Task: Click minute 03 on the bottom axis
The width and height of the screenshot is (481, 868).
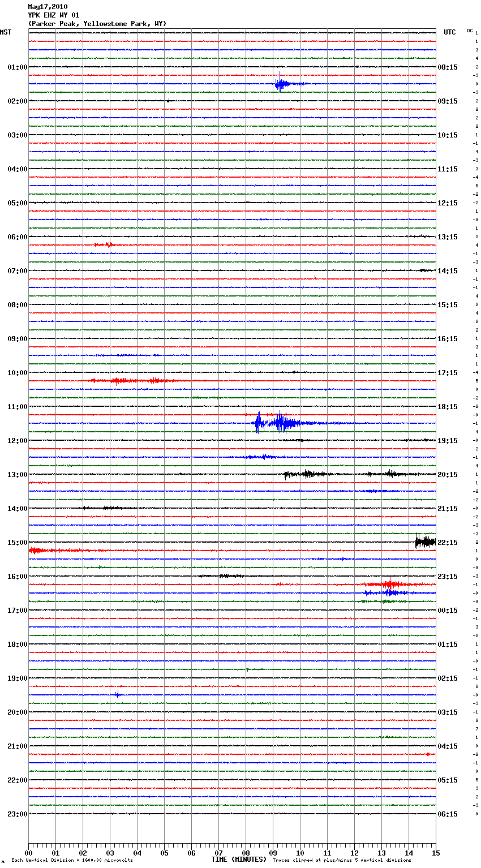Action: pyautogui.click(x=110, y=853)
